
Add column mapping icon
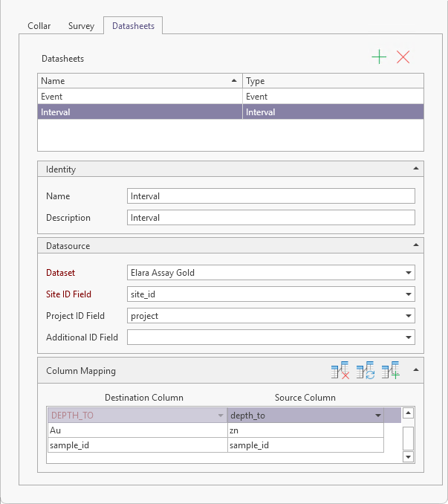pyautogui.click(x=390, y=370)
